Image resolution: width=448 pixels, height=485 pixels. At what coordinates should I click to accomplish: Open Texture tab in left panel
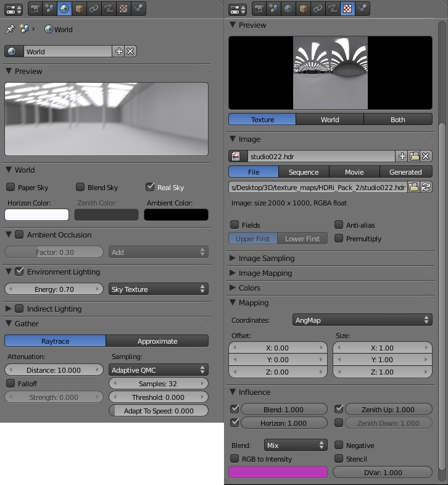point(123,9)
